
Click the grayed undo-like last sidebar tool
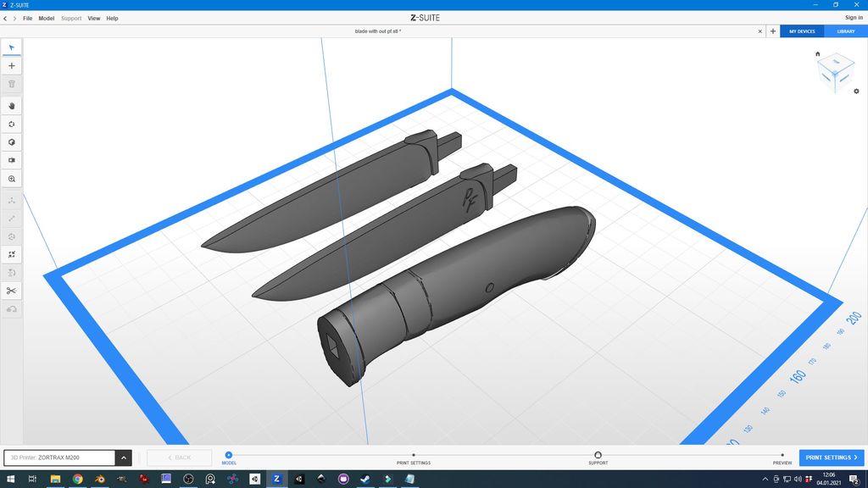pyautogui.click(x=12, y=309)
